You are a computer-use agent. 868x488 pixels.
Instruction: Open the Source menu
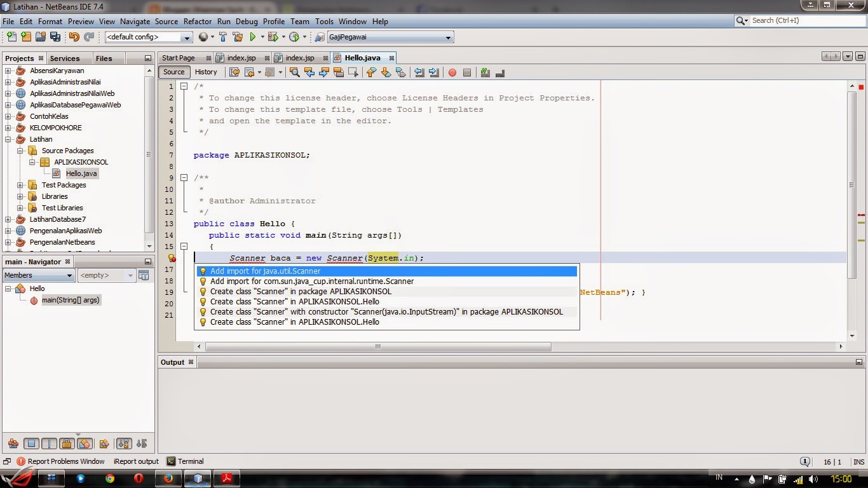(166, 21)
